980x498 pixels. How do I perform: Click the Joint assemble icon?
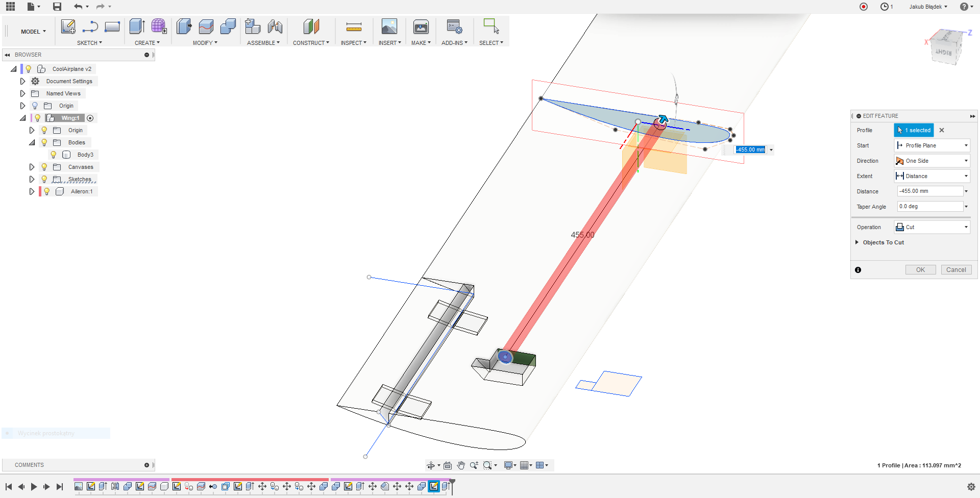(x=275, y=27)
